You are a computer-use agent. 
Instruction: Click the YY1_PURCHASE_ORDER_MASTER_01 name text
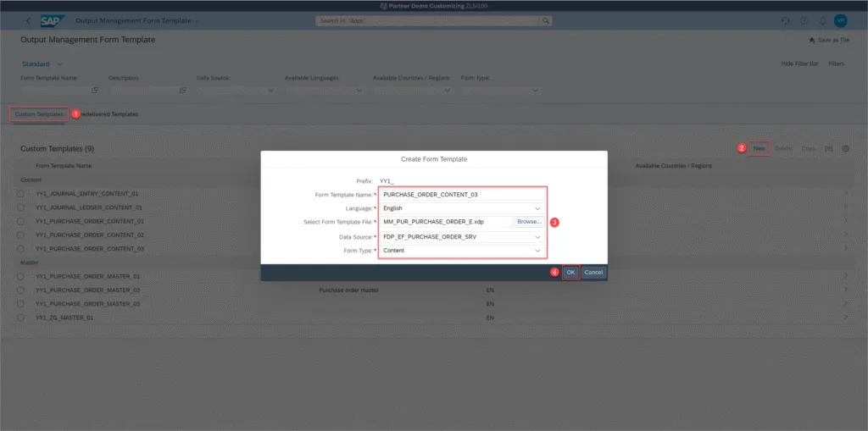(x=87, y=276)
